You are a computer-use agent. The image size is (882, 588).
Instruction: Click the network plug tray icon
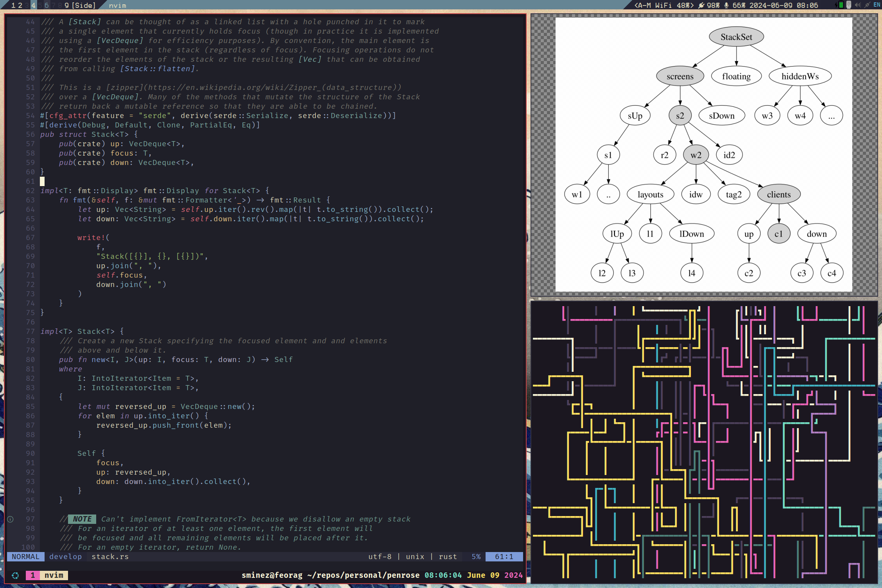click(x=867, y=5)
